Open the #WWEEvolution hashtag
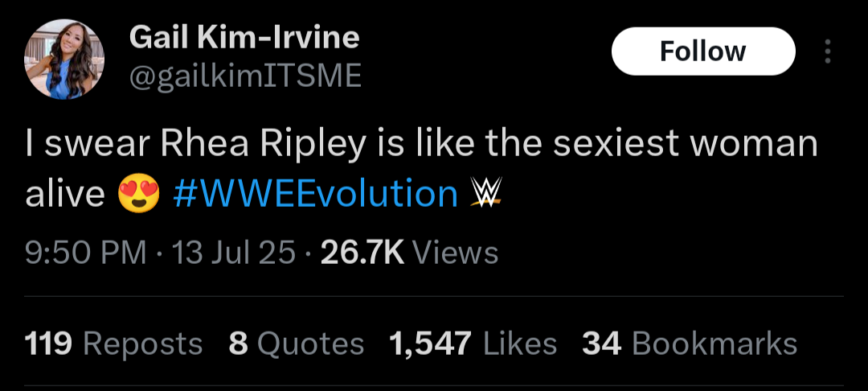 pos(316,193)
